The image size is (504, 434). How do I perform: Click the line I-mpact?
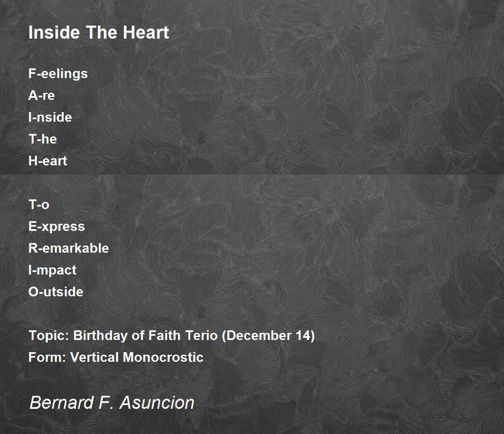point(52,270)
